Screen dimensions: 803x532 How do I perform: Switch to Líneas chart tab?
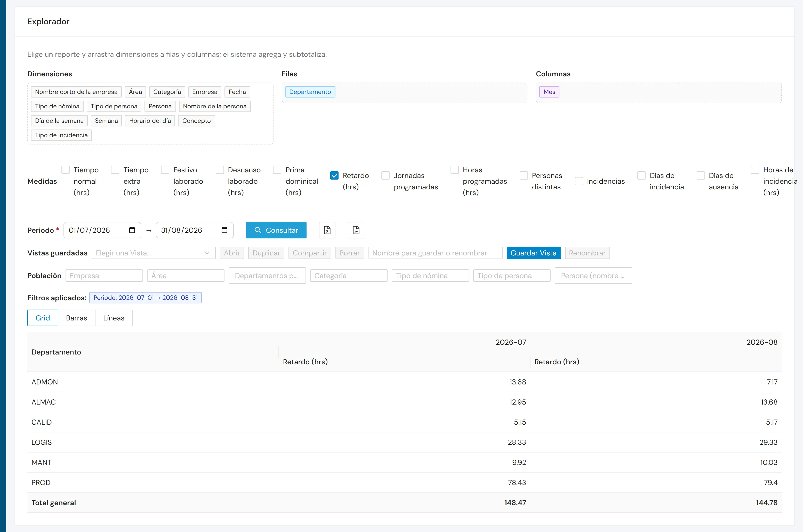pos(114,318)
